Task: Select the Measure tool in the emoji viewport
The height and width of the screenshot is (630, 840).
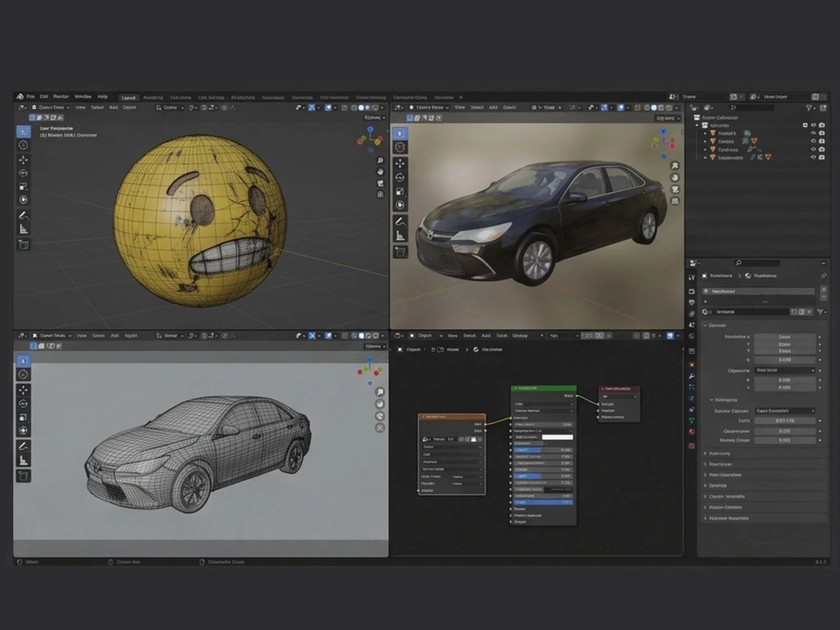Action: coord(24,229)
